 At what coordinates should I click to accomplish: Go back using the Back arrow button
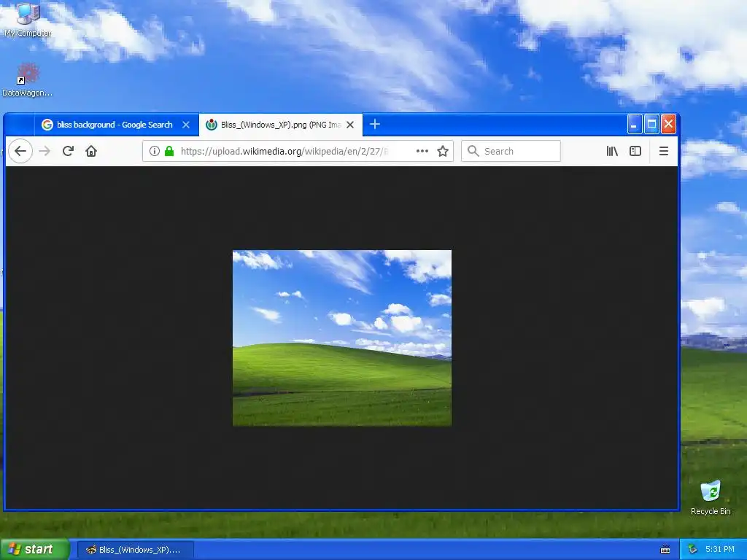coord(20,151)
